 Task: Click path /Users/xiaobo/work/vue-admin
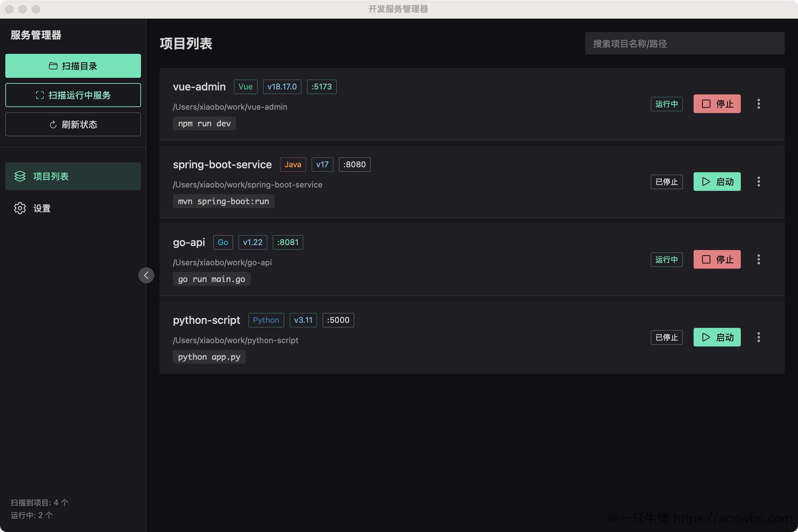click(230, 107)
